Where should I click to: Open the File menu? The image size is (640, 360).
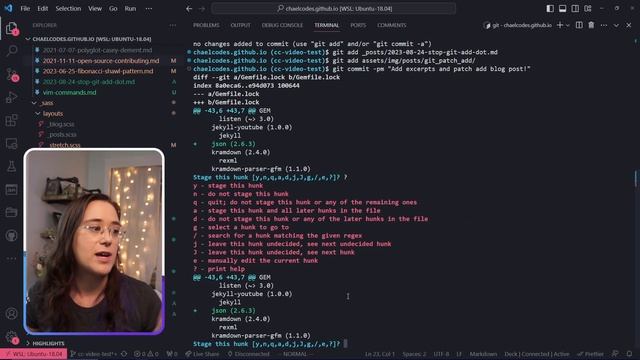(x=25, y=8)
